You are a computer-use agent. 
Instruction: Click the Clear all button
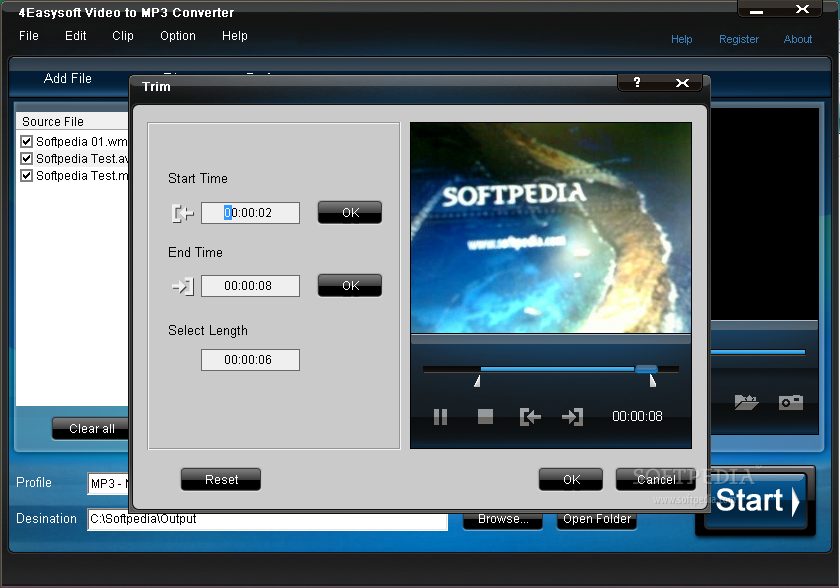pyautogui.click(x=92, y=428)
